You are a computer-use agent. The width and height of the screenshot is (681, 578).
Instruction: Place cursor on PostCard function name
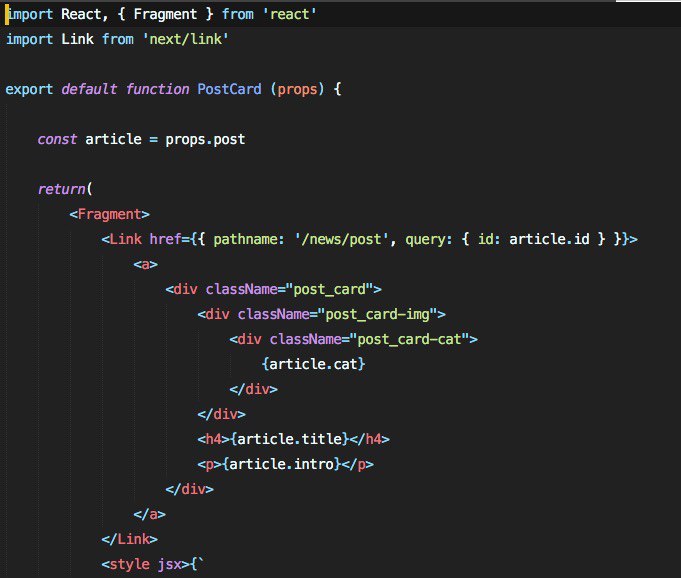click(x=229, y=89)
